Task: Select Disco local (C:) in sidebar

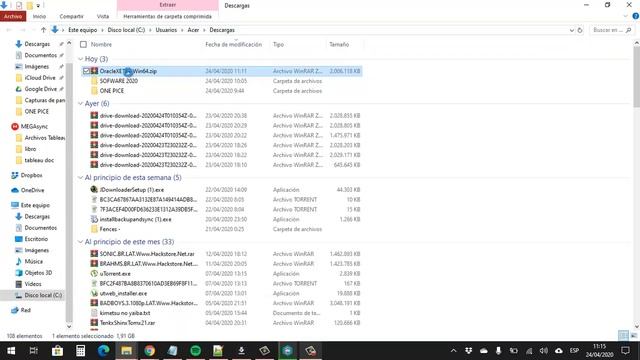Action: tap(43, 295)
